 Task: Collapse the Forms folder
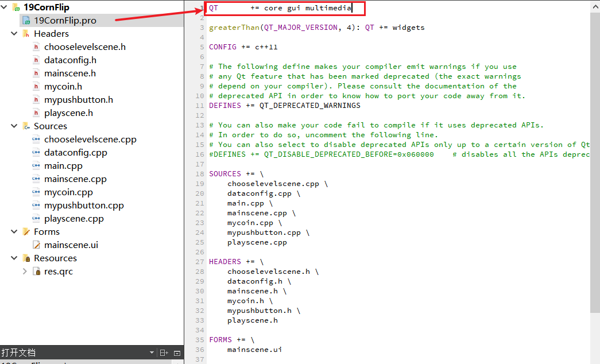14,231
